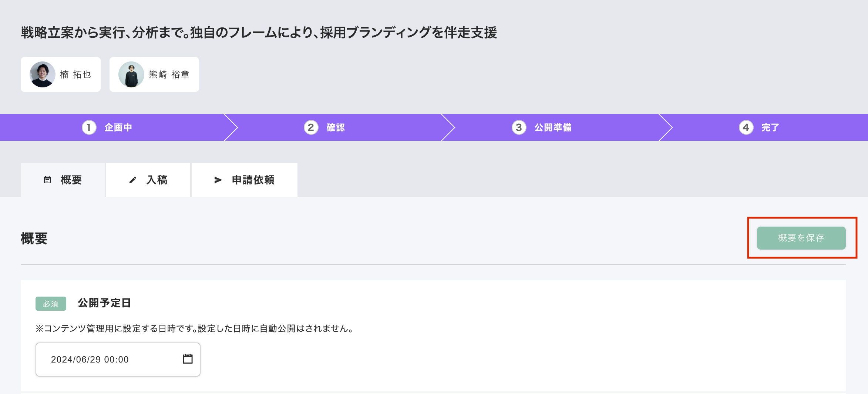This screenshot has width=868, height=394.
Task: Switch to the 入稿 tab
Action: [x=148, y=180]
